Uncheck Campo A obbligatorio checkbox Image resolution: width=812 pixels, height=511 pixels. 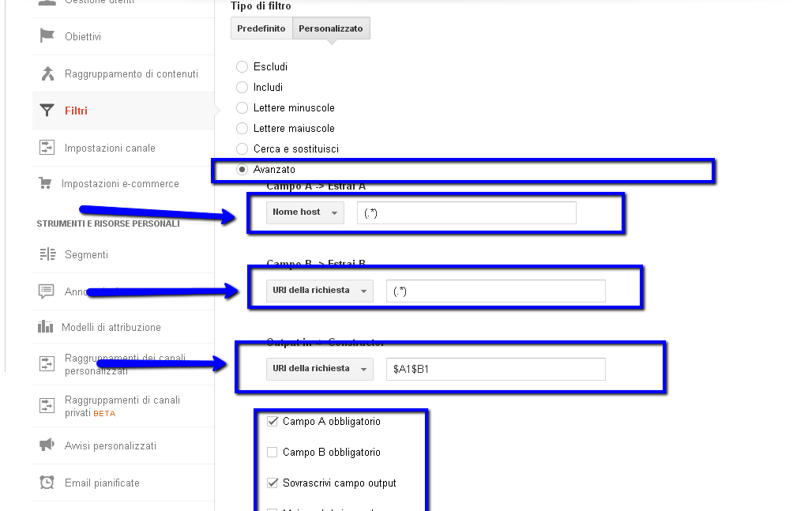tap(273, 422)
